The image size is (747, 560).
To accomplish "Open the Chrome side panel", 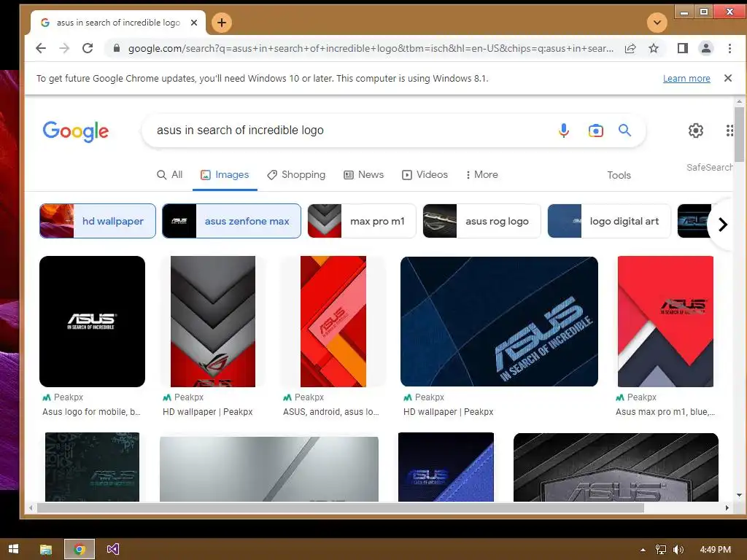I will click(x=683, y=48).
